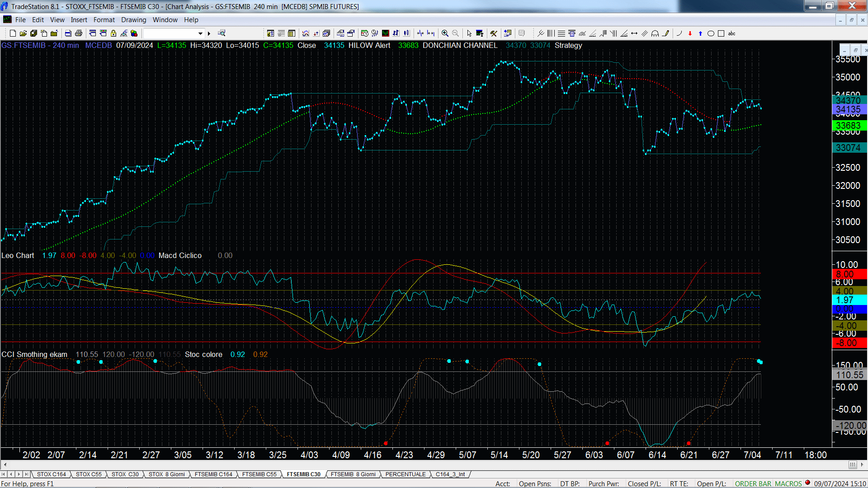The width and height of the screenshot is (868, 488).
Task: Open the File menu
Action: pyautogui.click(x=20, y=20)
